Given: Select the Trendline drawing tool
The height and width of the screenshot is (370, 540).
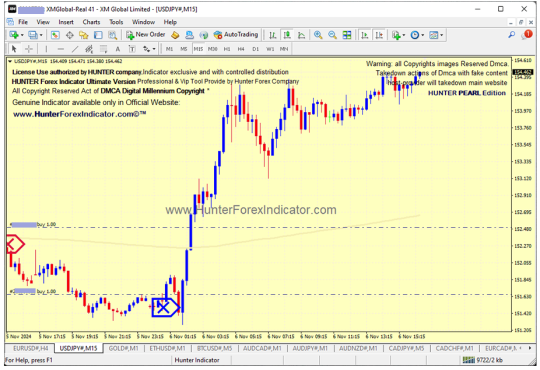Looking at the screenshot, I should [x=75, y=49].
